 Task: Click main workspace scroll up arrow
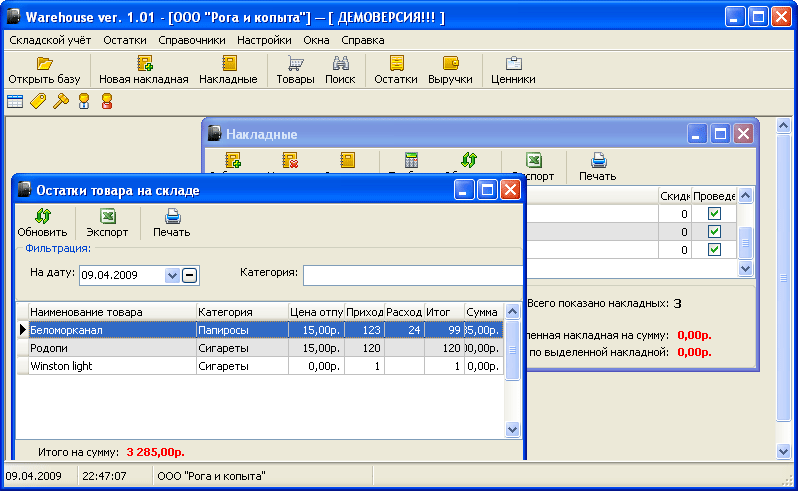tap(783, 125)
